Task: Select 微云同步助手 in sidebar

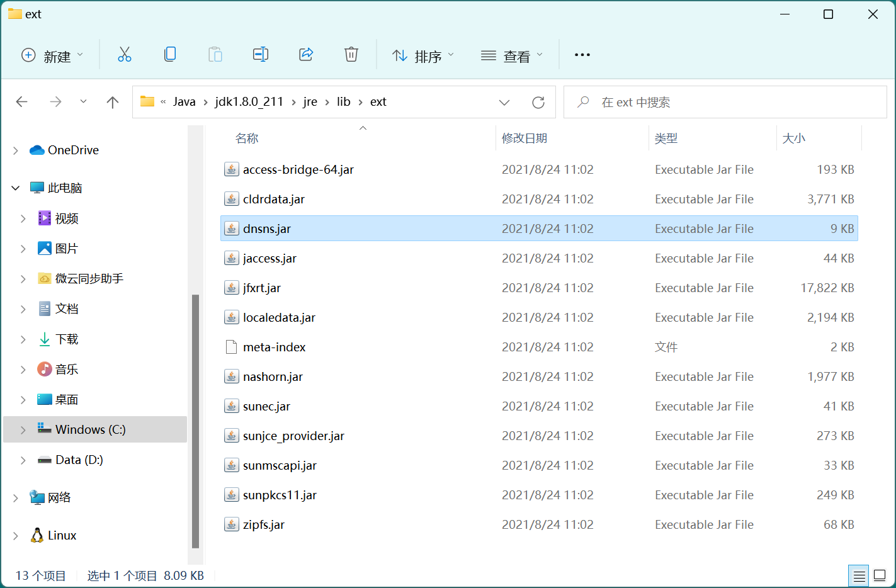Action: coord(89,279)
